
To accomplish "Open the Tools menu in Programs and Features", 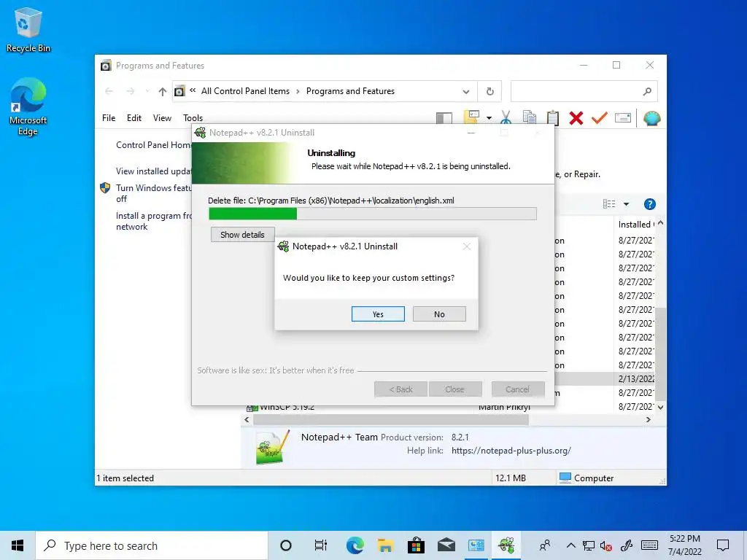I will coord(193,117).
